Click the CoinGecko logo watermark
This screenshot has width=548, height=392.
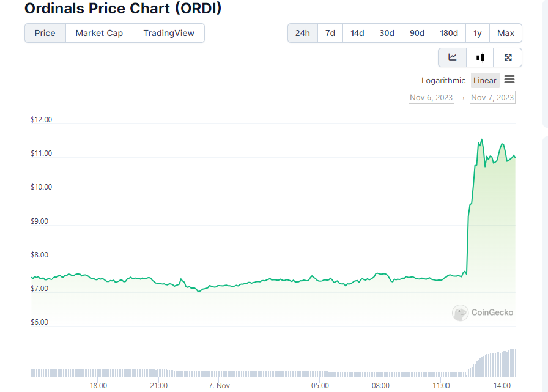point(483,312)
